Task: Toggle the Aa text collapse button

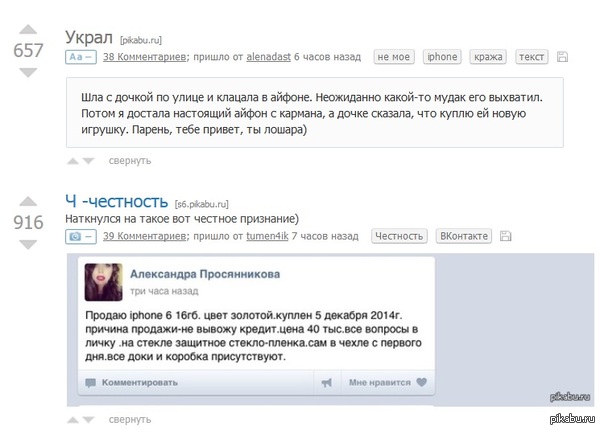Action: click(80, 57)
